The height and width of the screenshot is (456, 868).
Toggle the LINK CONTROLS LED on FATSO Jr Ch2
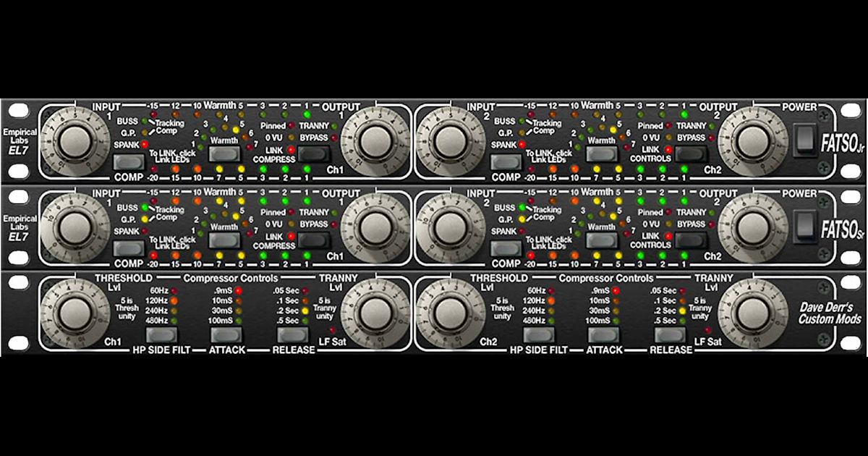[668, 150]
